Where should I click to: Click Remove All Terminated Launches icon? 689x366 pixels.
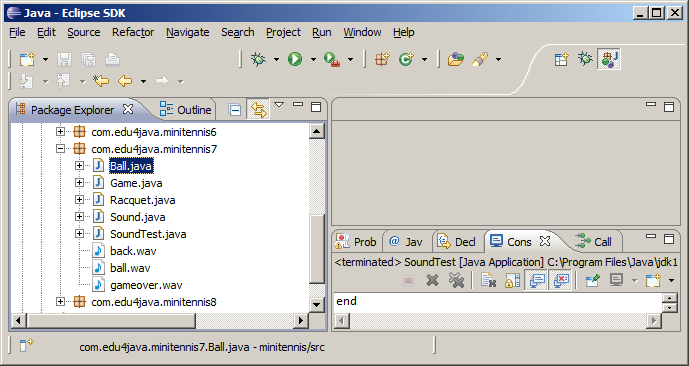tap(457, 280)
